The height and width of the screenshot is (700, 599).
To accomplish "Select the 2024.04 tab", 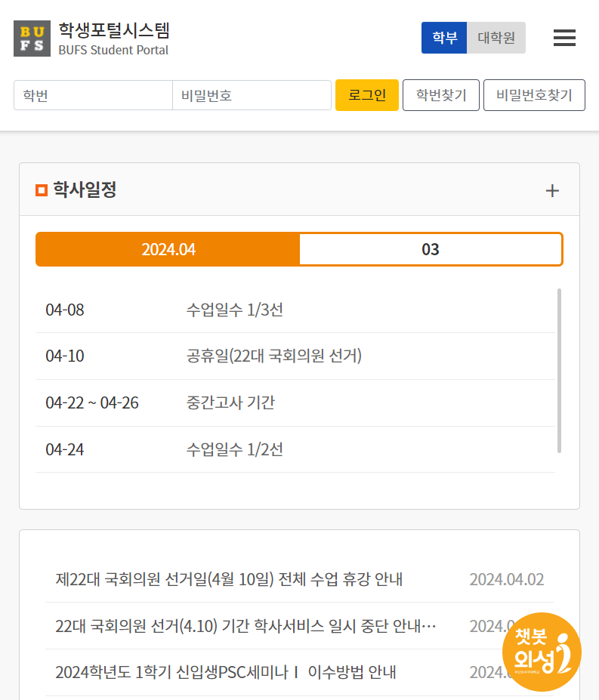I will [x=167, y=248].
